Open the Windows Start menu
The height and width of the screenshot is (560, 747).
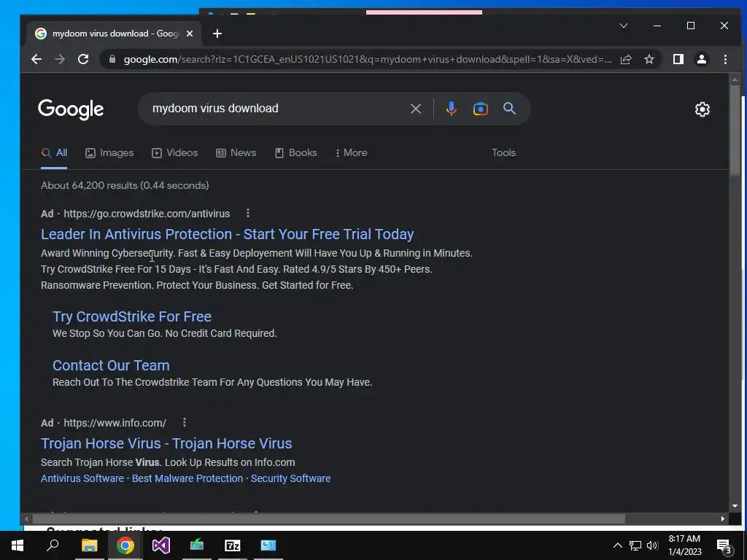pos(18,545)
